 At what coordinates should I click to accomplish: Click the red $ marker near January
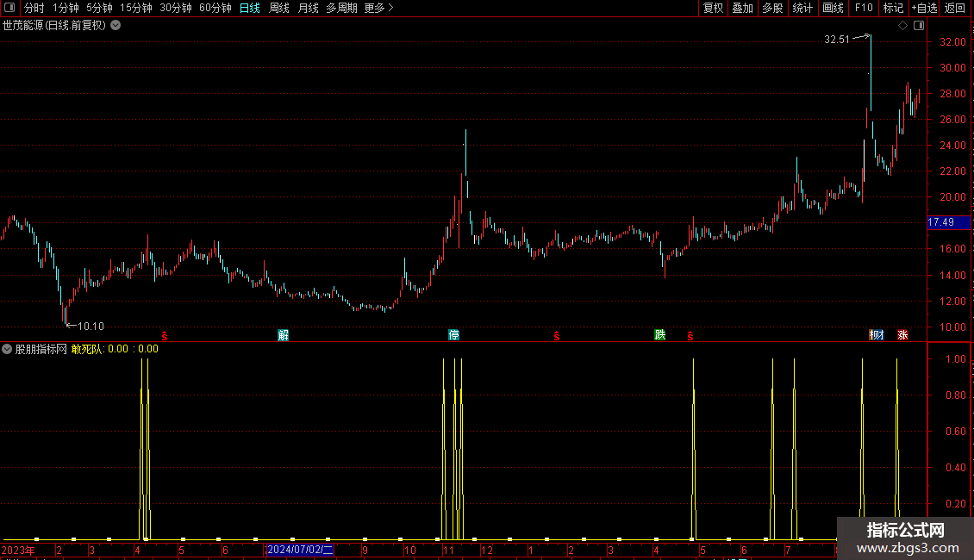pyautogui.click(x=557, y=336)
